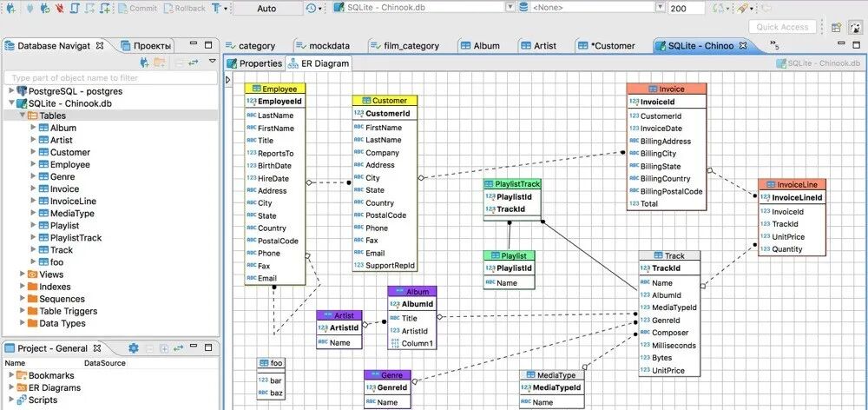Expand the Bookmarks project folder
Viewport: 868px width, 410px height.
coord(11,375)
